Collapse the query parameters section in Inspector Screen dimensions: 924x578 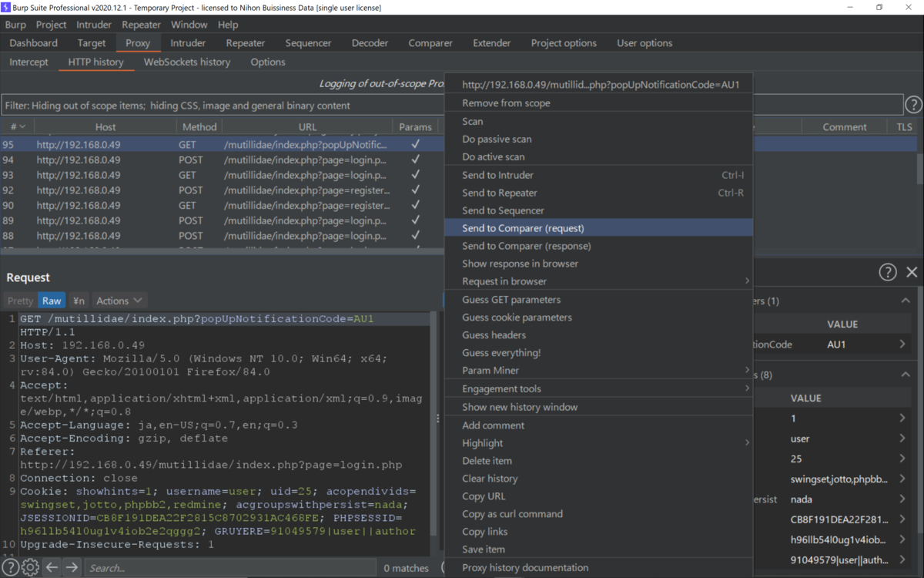tap(906, 301)
